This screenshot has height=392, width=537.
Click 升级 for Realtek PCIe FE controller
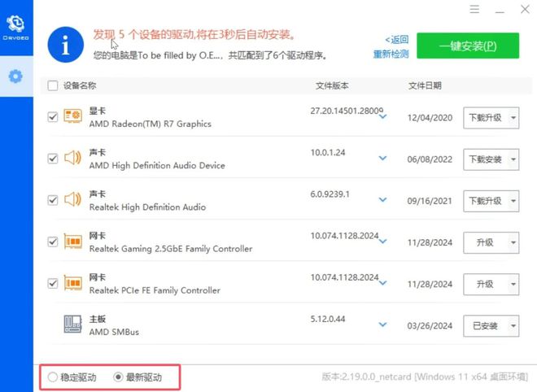(485, 285)
